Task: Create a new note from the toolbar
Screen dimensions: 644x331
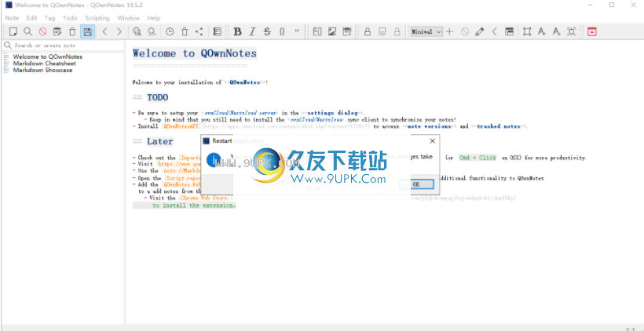Action: (13, 31)
